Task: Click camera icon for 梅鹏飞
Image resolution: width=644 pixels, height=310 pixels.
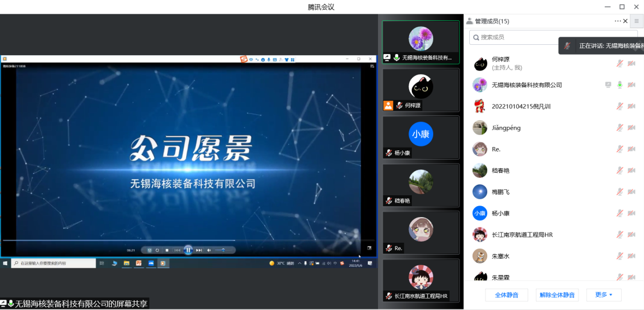Action: point(631,192)
